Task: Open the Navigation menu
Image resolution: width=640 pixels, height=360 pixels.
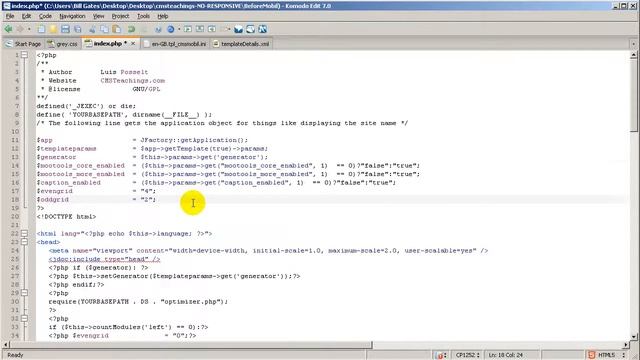Action: pyautogui.click(x=72, y=16)
